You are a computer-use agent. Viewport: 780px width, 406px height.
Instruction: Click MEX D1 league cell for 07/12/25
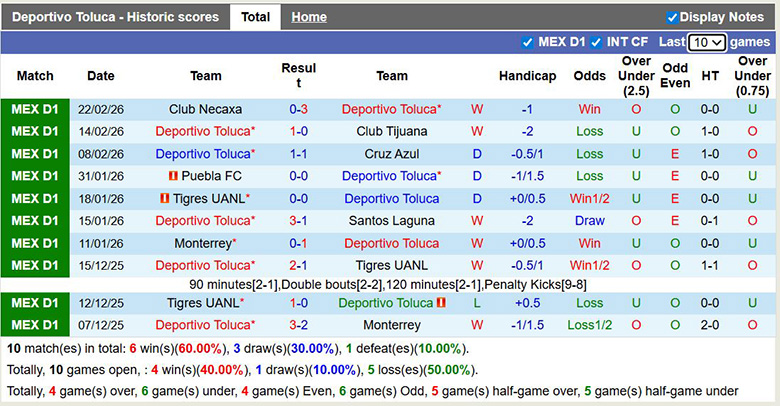click(35, 325)
